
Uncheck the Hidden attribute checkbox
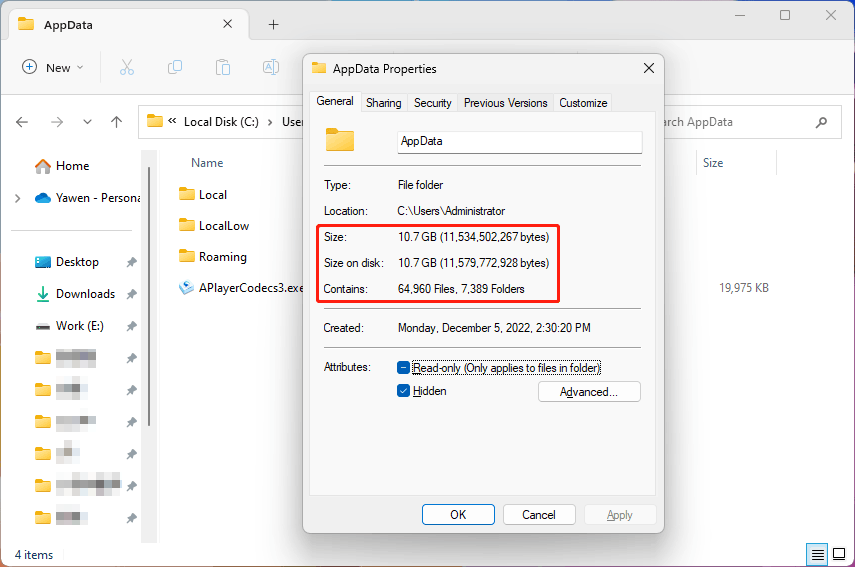click(x=404, y=391)
